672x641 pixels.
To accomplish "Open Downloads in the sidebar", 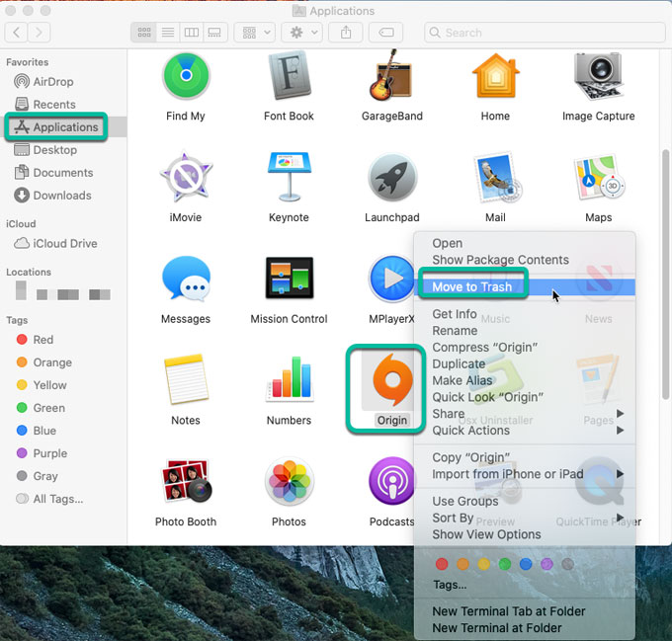I will coord(61,195).
